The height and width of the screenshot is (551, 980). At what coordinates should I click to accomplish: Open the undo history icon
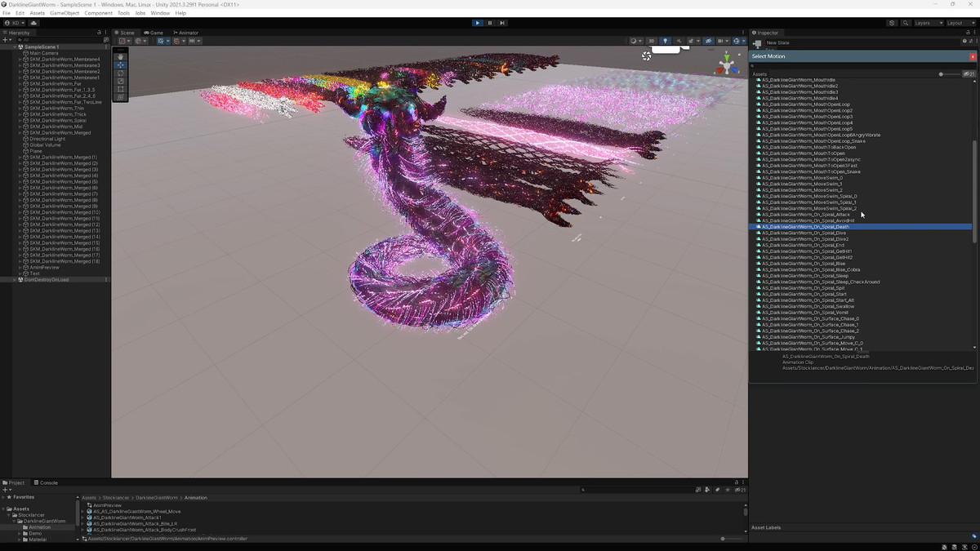[x=892, y=23]
